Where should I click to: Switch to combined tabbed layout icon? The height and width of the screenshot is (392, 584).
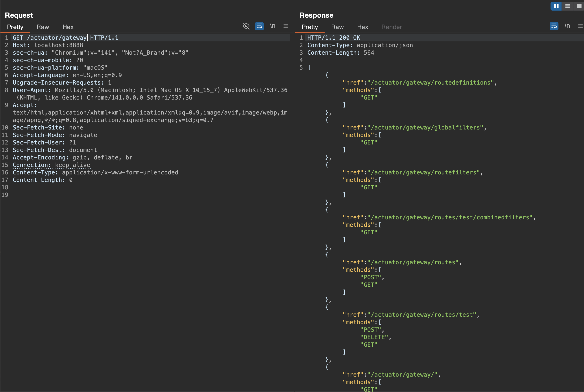pyautogui.click(x=579, y=6)
